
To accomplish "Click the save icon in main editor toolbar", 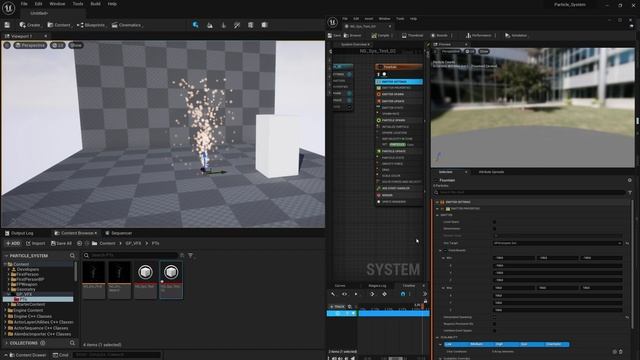I will coord(7,25).
